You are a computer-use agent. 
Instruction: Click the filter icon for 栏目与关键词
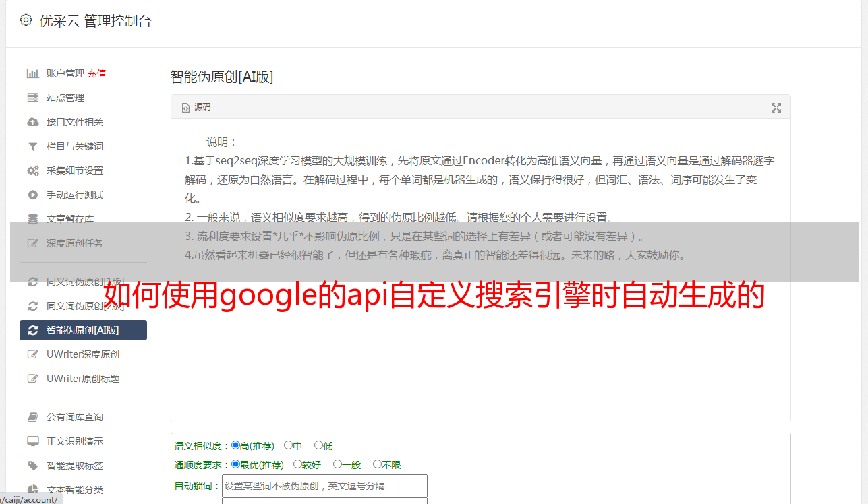(32, 146)
